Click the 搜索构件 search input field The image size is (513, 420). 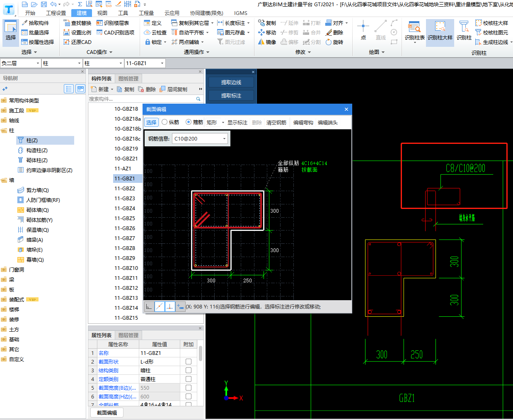click(x=142, y=99)
